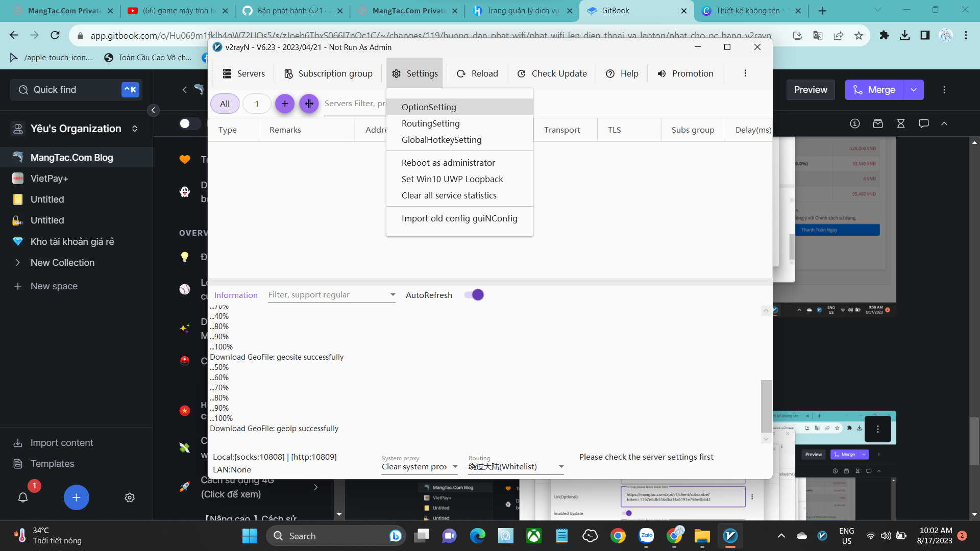Open the Routing whitelist dropdown
The width and height of the screenshot is (980, 551).
561,467
